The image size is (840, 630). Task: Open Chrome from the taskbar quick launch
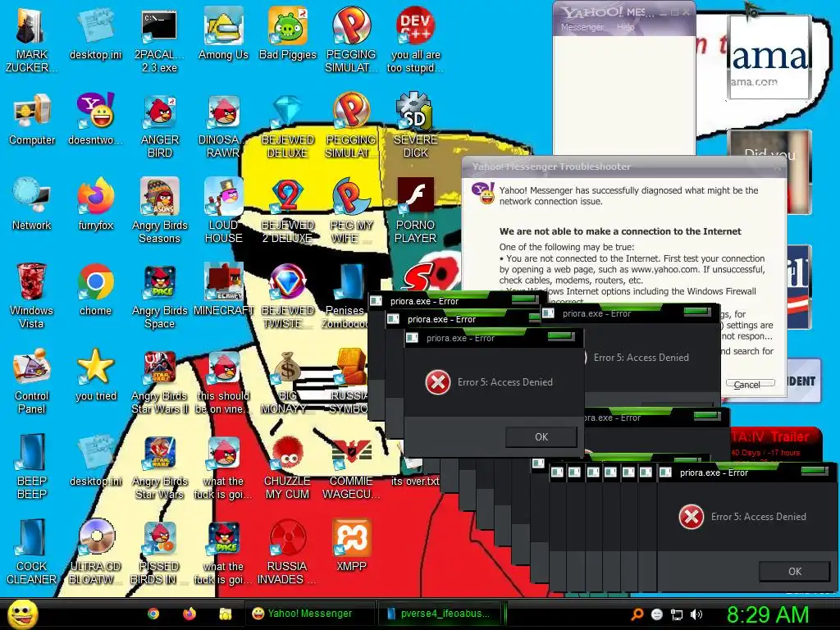(153, 614)
